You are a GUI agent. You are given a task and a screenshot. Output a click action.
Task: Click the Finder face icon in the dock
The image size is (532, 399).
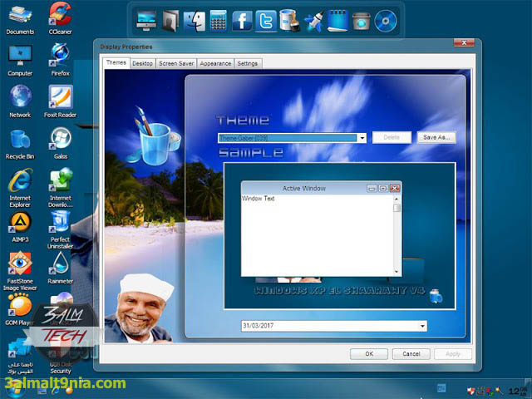tap(194, 21)
